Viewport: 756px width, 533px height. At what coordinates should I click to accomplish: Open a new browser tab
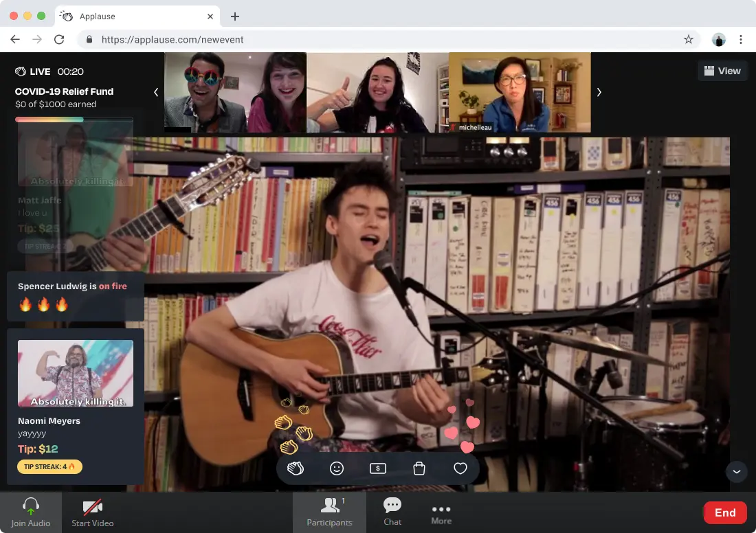coord(235,16)
